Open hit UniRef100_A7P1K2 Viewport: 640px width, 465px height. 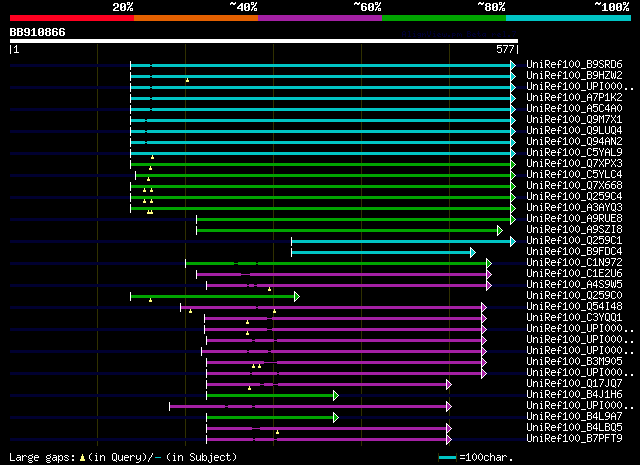(x=574, y=97)
